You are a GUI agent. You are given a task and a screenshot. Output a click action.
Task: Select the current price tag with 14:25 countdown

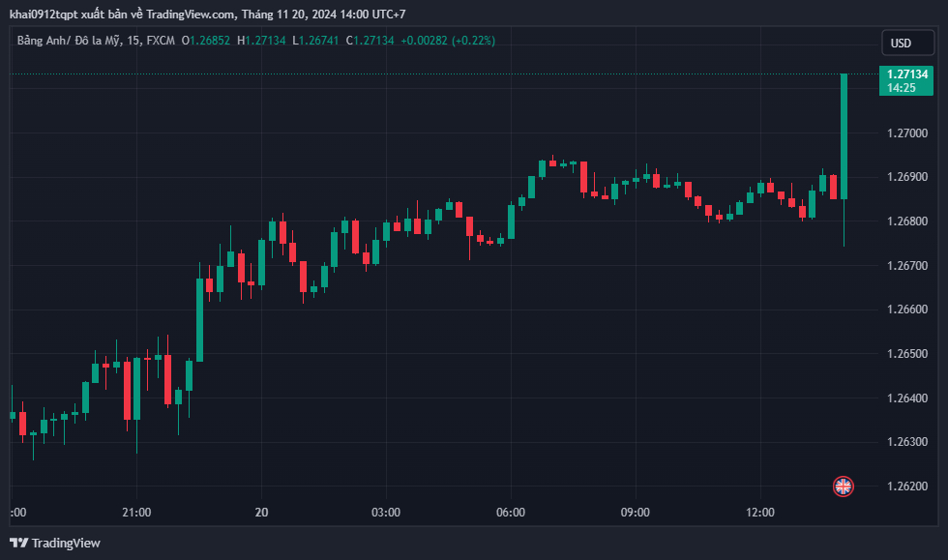(x=906, y=81)
